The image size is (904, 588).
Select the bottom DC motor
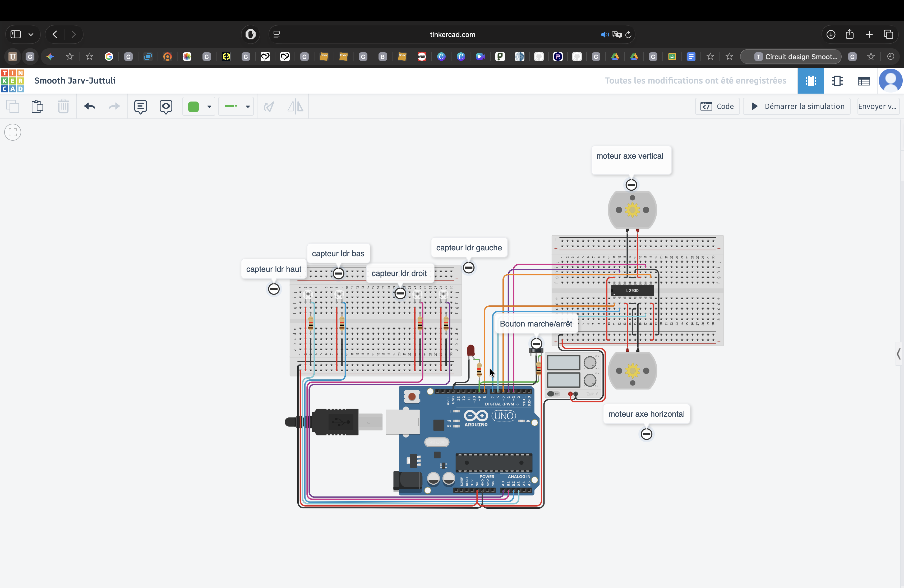click(x=633, y=371)
